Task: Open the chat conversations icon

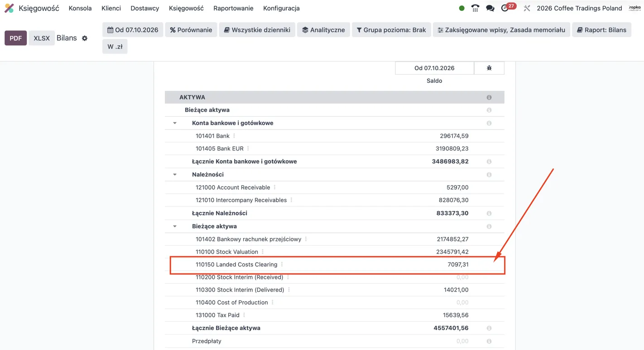Action: [490, 8]
